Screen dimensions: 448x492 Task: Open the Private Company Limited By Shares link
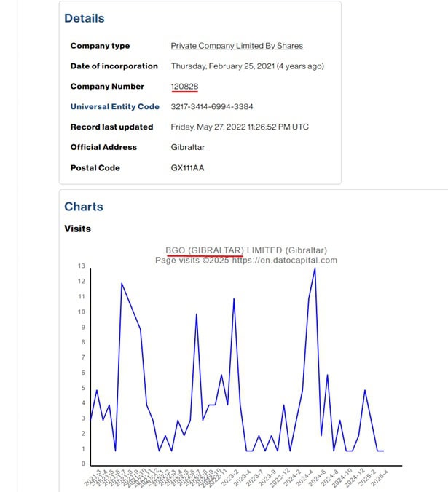coord(237,46)
